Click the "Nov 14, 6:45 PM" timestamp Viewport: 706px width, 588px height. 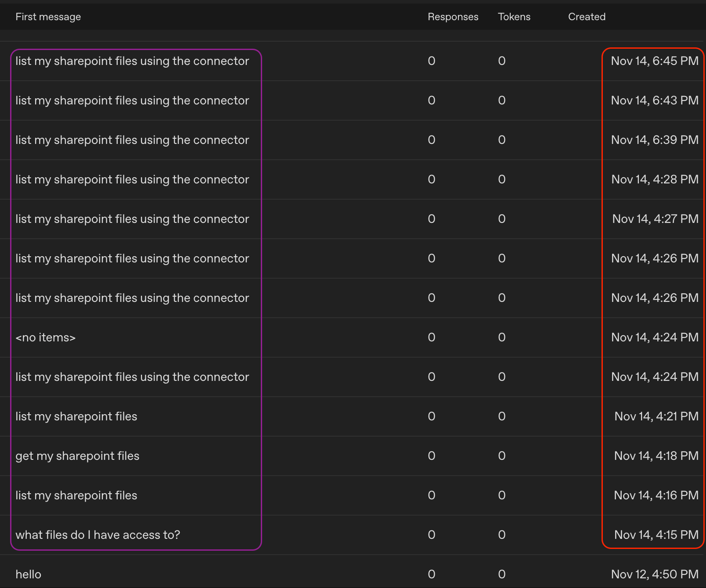pos(655,61)
